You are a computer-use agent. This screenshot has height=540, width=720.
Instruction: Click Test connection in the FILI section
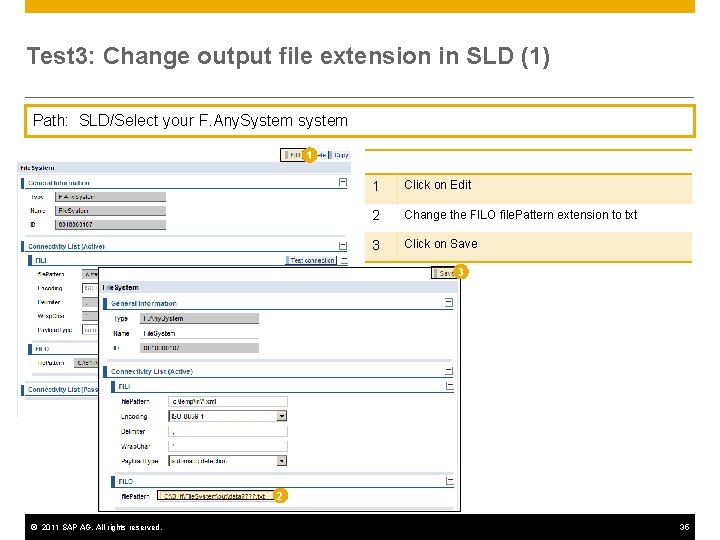click(312, 260)
